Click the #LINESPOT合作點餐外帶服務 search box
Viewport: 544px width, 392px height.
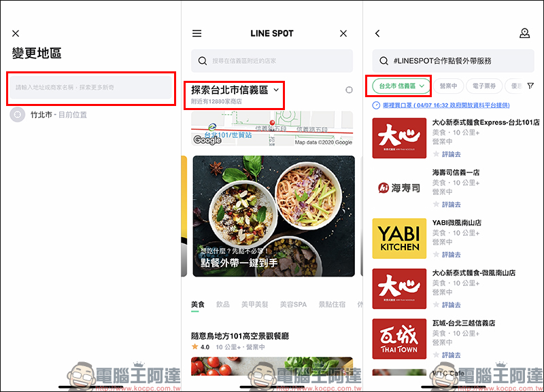[453, 60]
